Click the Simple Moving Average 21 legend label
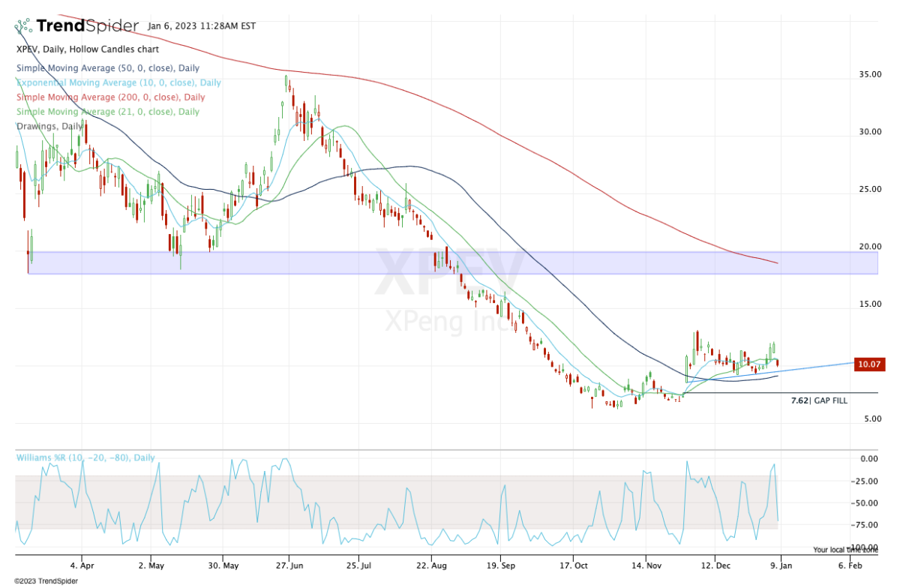Viewport: 900px width, 588px height. tap(108, 112)
